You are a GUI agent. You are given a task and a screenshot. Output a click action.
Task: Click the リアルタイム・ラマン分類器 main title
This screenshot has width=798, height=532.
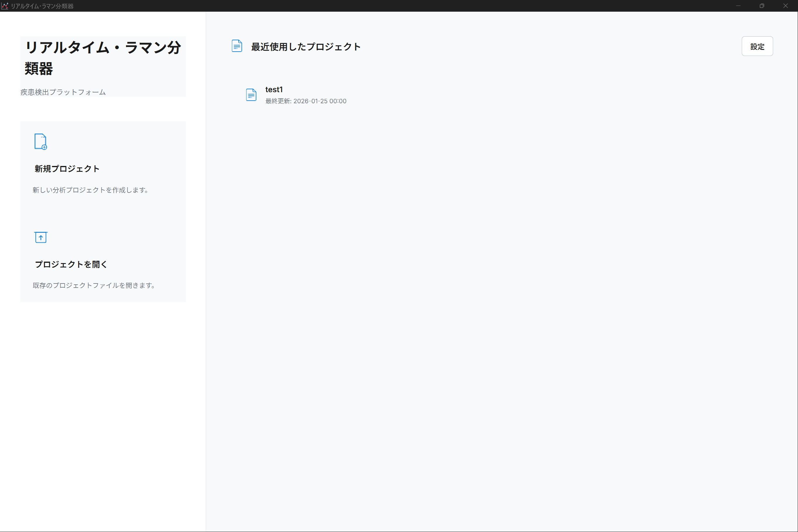[x=103, y=58]
